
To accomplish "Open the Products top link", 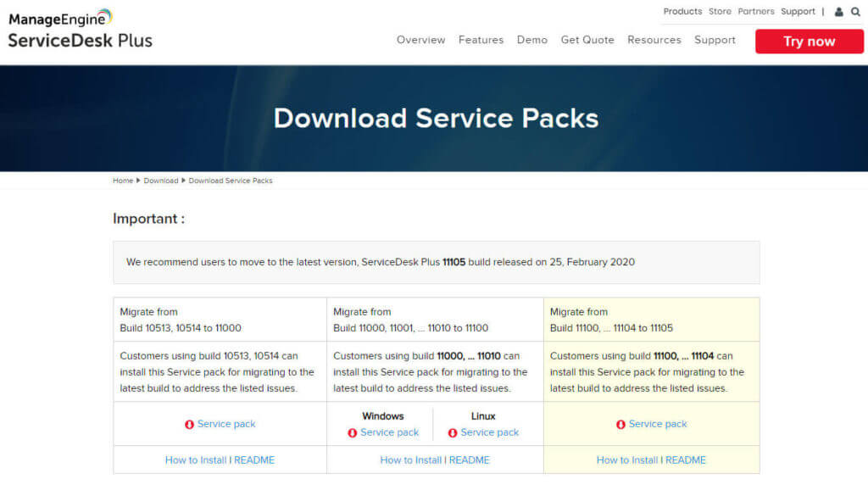I will (x=682, y=12).
